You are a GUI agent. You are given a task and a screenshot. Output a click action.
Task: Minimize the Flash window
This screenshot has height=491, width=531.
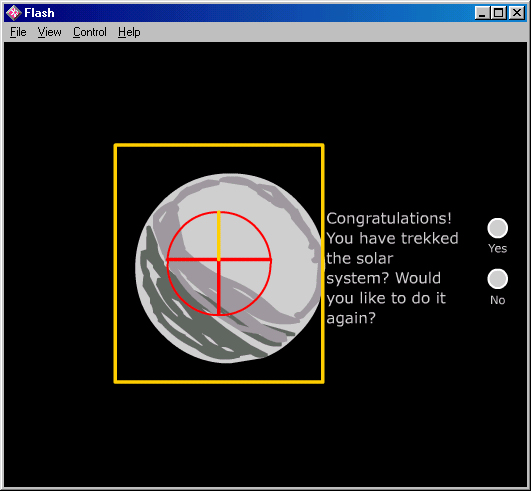(x=482, y=13)
